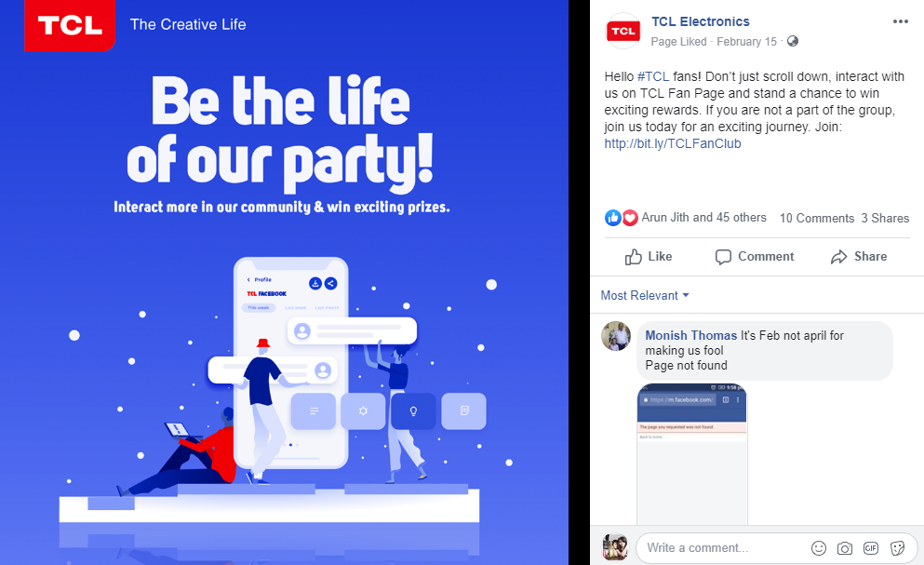Click the #TCL hashtag
Viewport: 924px width, 565px height.
653,76
